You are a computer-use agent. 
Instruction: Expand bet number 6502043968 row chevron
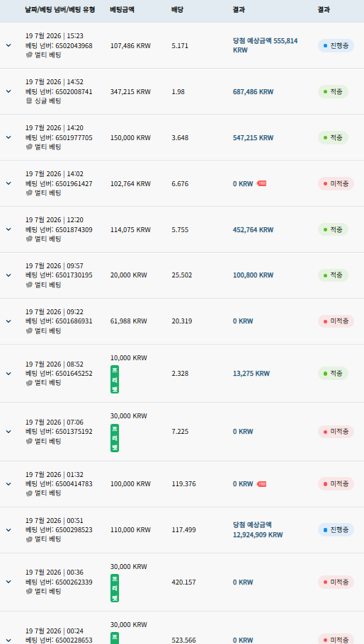[x=8, y=45]
